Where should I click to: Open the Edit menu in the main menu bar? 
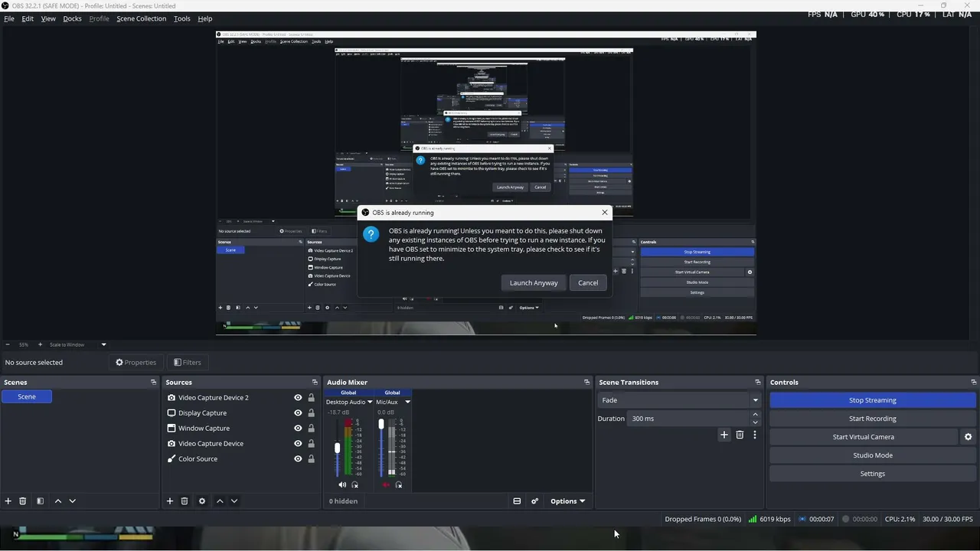pos(28,18)
